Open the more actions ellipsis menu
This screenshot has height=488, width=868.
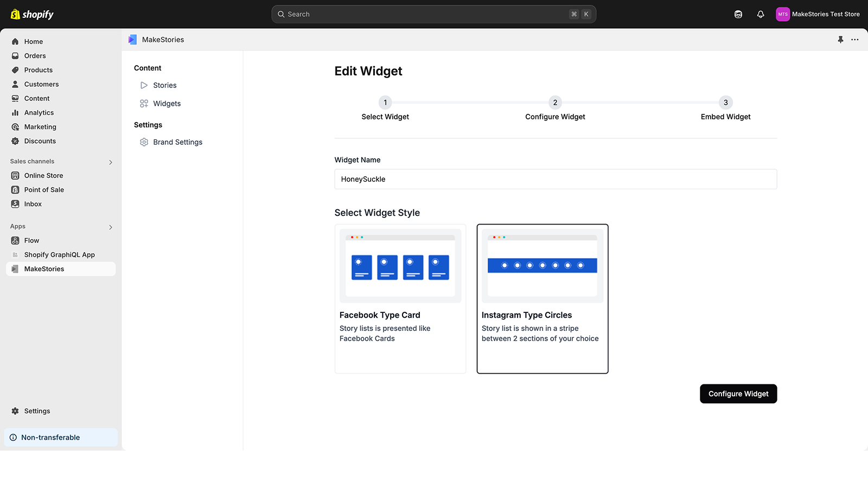(x=855, y=39)
